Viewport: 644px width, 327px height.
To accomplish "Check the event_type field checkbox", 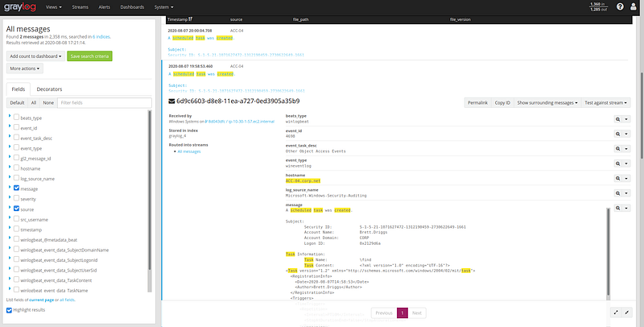I will [16, 147].
